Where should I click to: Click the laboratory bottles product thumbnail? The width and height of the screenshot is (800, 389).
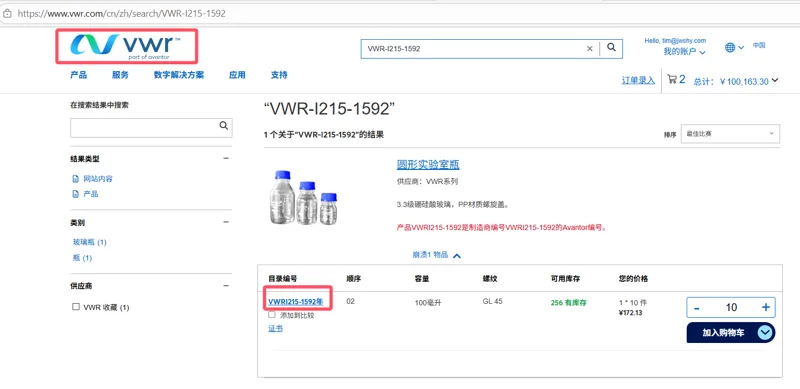pyautogui.click(x=303, y=197)
